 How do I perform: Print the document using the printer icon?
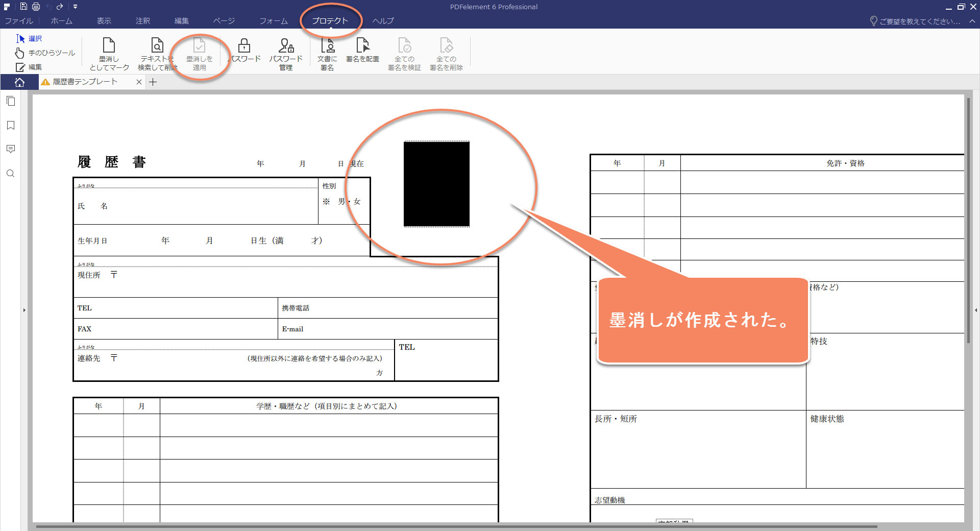(x=36, y=7)
